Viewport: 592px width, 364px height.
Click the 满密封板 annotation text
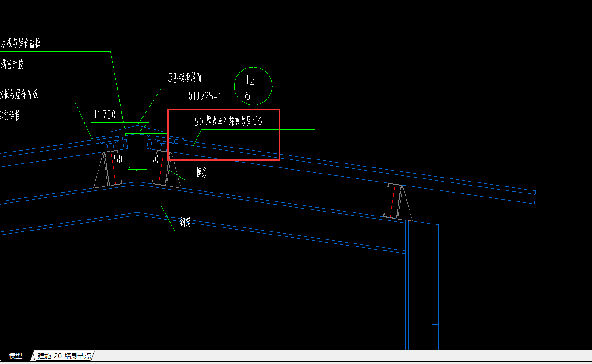click(12, 64)
